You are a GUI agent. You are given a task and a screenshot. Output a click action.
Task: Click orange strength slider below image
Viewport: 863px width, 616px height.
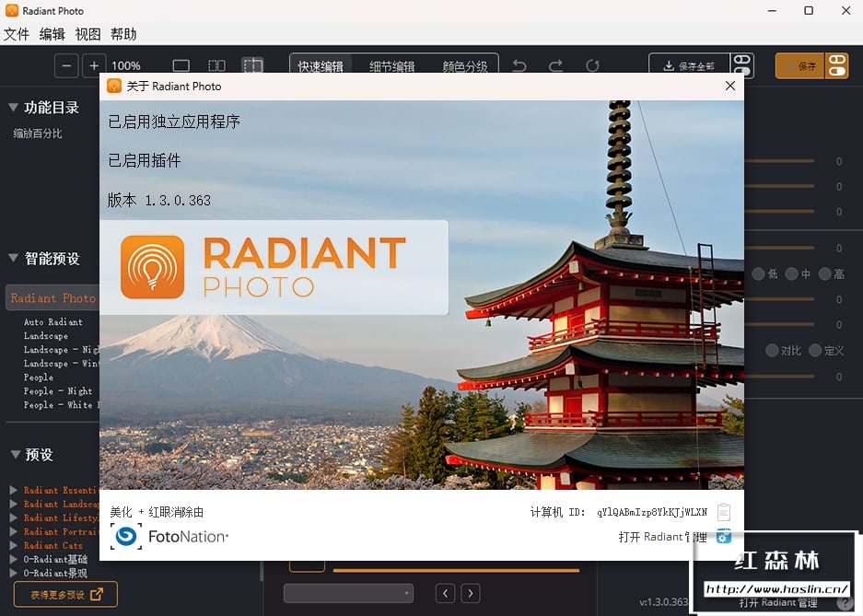point(456,571)
